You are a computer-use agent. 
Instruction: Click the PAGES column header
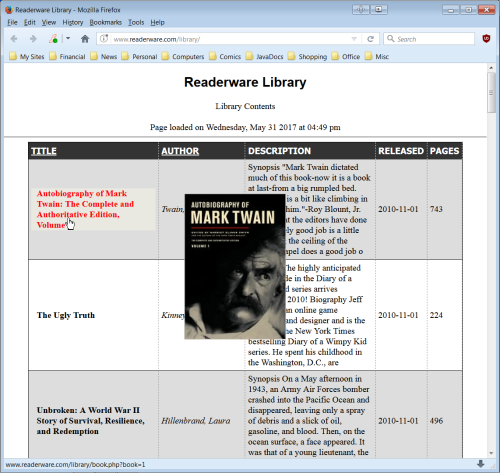444,151
